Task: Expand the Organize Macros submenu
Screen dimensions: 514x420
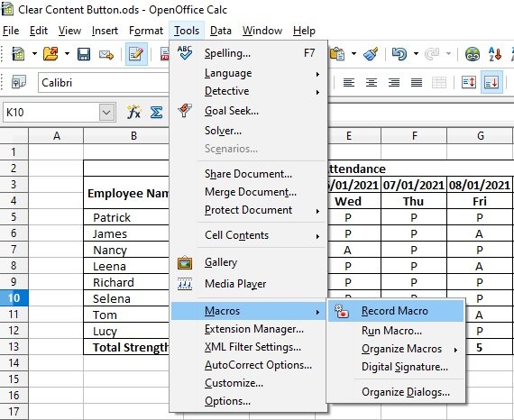Action: 396,349
